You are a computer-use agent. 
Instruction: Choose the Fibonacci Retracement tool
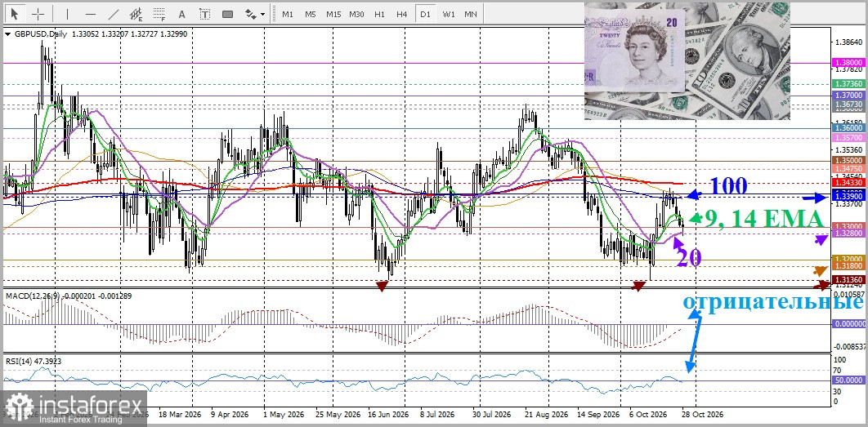(159, 14)
